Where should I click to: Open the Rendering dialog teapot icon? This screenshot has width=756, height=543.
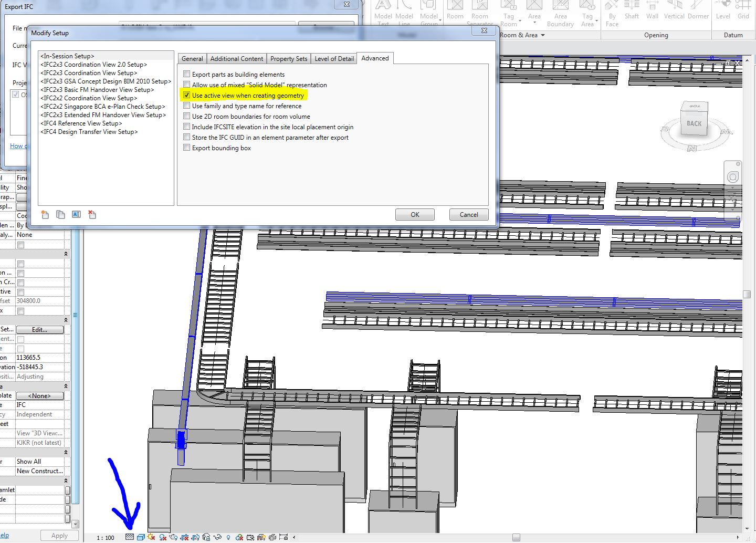pos(173,537)
